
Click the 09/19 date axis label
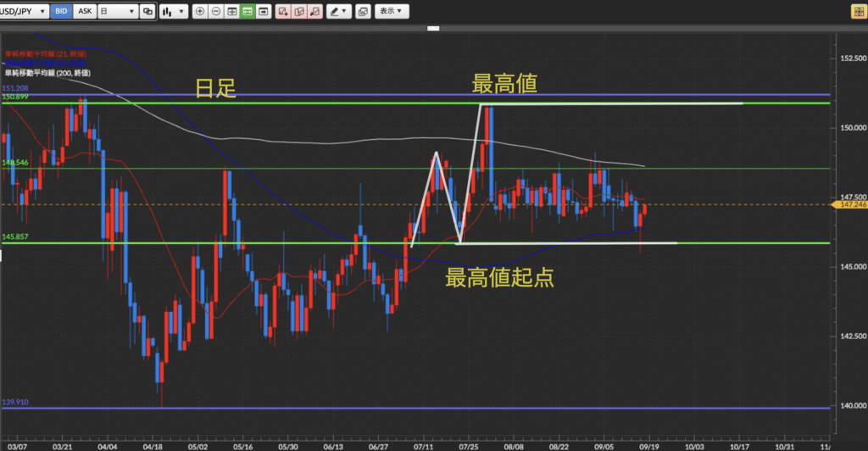point(649,447)
